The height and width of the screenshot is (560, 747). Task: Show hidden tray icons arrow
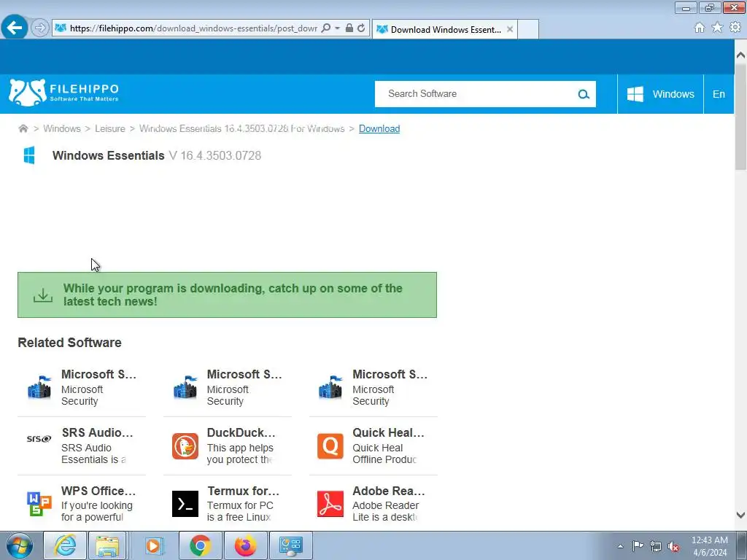(620, 546)
